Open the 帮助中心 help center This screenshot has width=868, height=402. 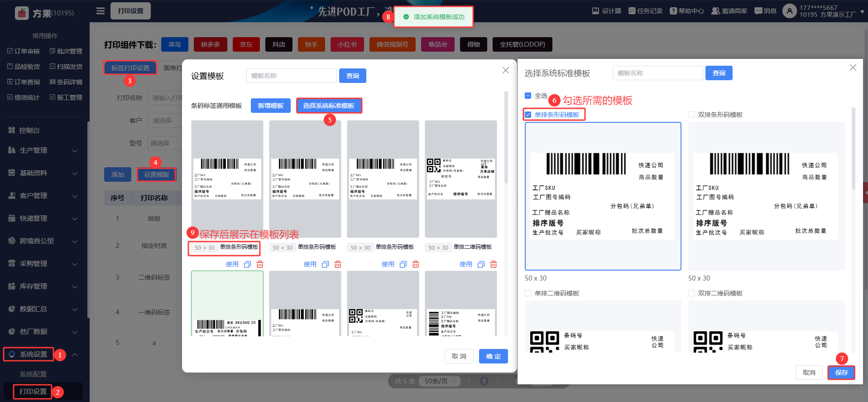click(x=686, y=11)
